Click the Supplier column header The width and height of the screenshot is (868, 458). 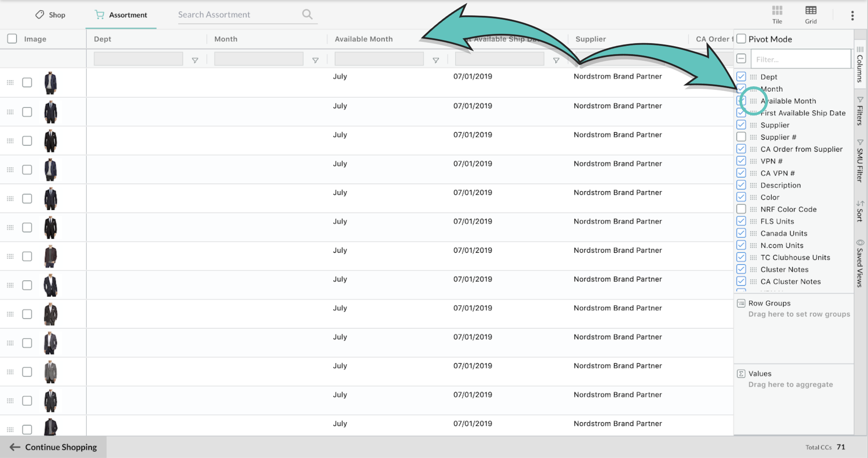click(x=591, y=39)
